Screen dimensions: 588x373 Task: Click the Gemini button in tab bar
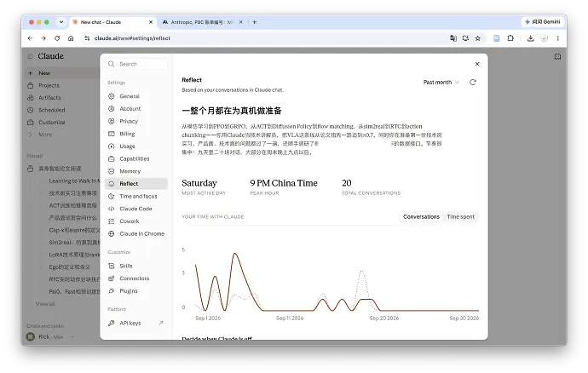pos(543,22)
